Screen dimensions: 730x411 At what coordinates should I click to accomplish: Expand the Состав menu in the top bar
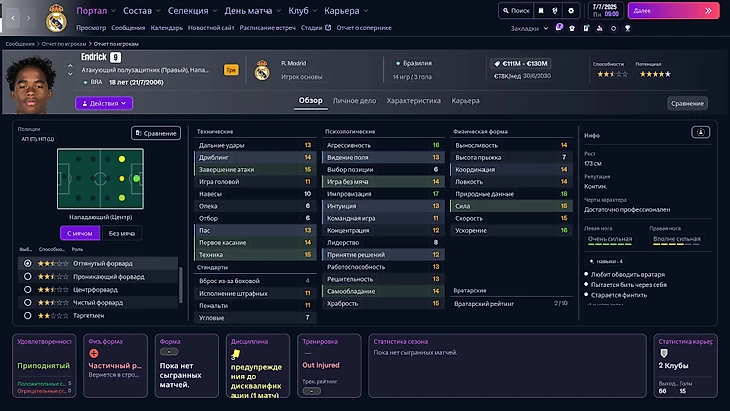[137, 10]
